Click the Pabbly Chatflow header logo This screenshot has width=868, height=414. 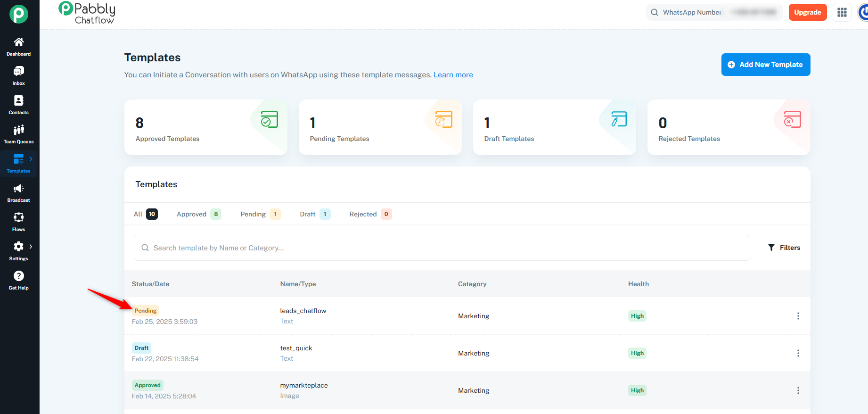click(x=87, y=13)
